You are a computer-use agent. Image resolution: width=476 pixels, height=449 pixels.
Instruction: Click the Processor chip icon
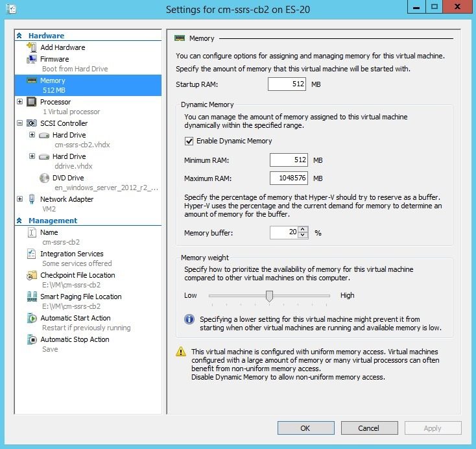pyautogui.click(x=32, y=102)
